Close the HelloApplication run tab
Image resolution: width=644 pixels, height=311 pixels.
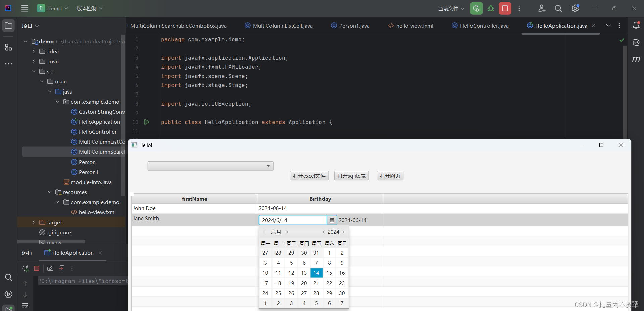click(100, 253)
